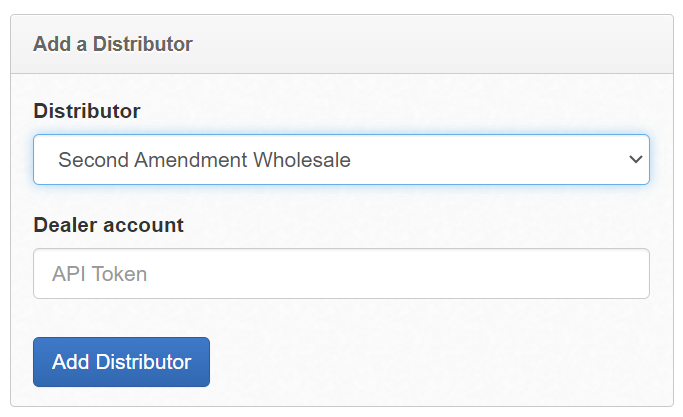Focus the Dealer account text box
Viewport: 683px width, 417px height.
(341, 274)
